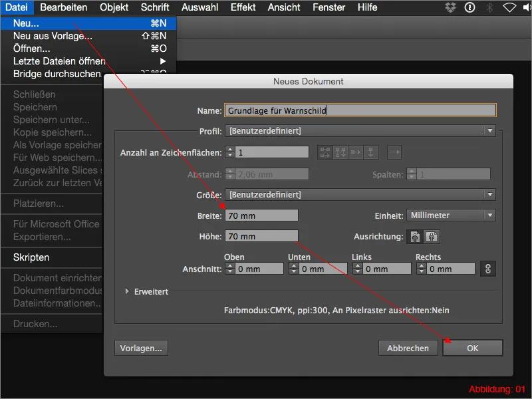
Task: Open the Fenster menu
Action: (x=329, y=7)
